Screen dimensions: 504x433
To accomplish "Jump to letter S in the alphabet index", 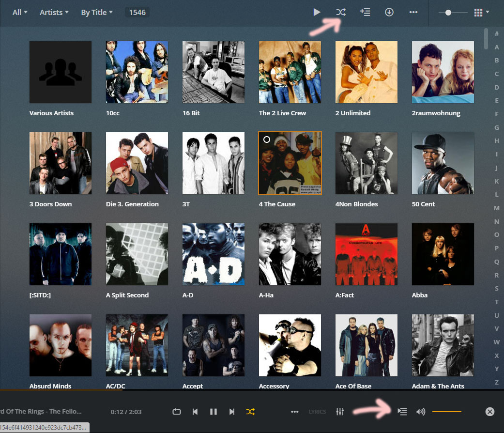I will (x=497, y=289).
